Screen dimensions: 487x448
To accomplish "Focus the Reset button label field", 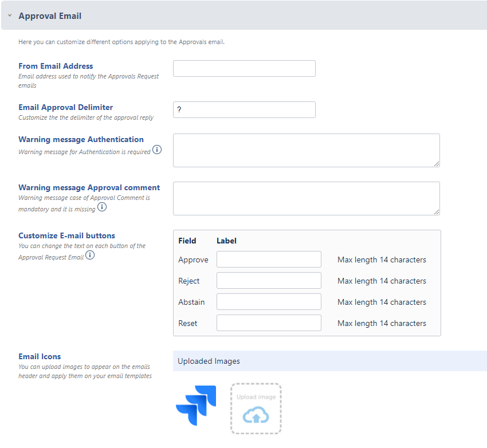I will point(269,323).
